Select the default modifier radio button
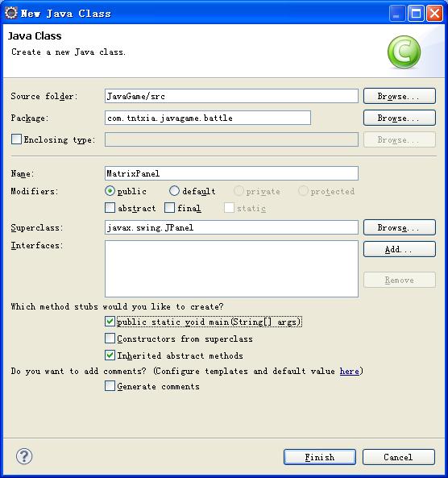This screenshot has width=448, height=478. click(174, 191)
